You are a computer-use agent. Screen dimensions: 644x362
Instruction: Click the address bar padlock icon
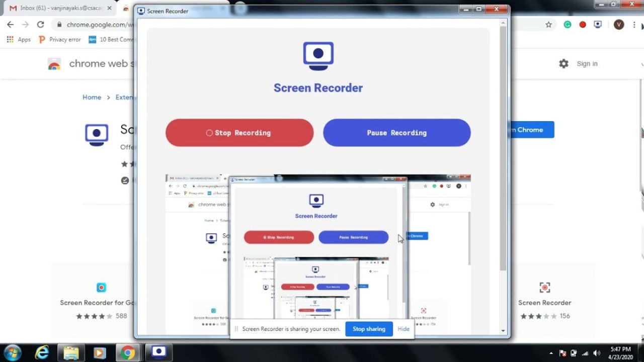tap(59, 25)
